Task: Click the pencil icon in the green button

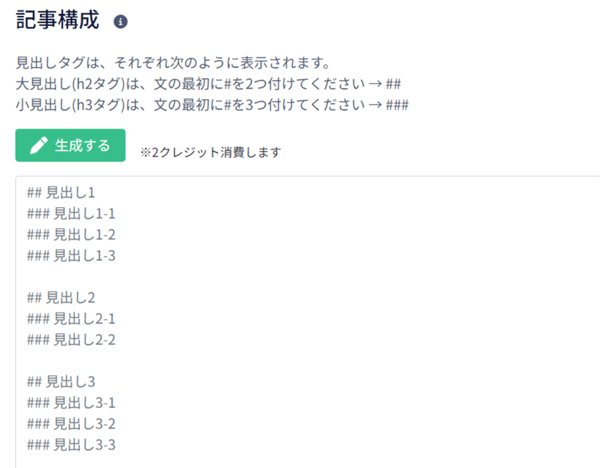Action: coord(39,145)
